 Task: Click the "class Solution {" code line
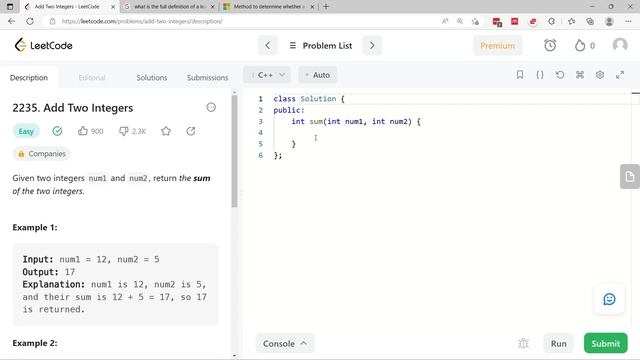click(x=309, y=99)
